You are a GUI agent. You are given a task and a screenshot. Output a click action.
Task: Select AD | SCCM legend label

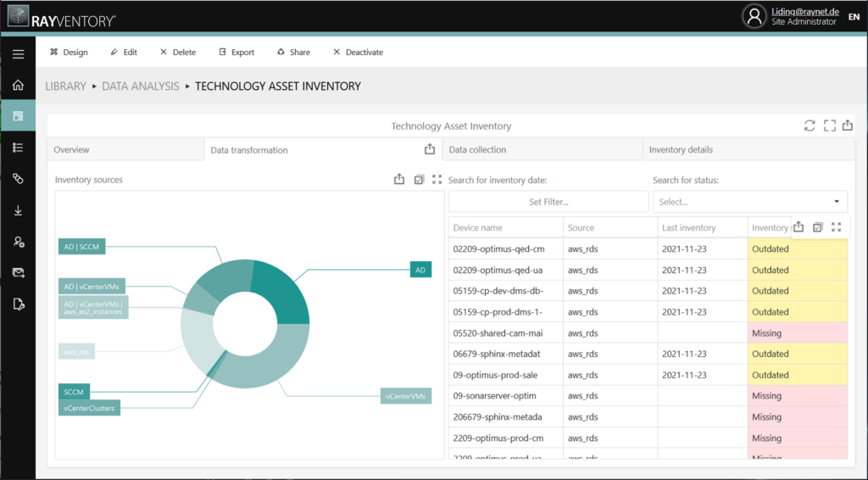pos(82,247)
